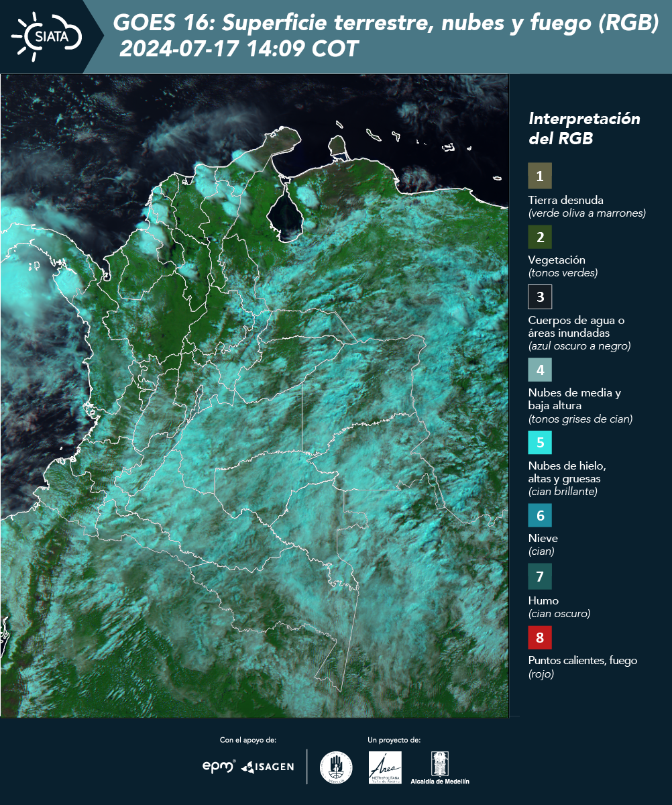
Task: Select swatch 1 for Tierra desnuda
Action: pyautogui.click(x=540, y=176)
